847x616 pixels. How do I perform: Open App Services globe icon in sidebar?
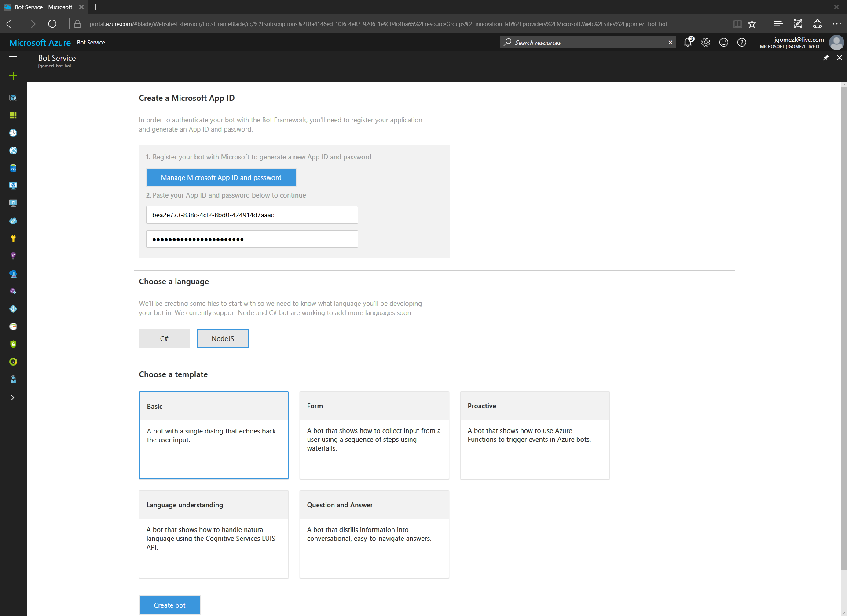click(x=13, y=150)
